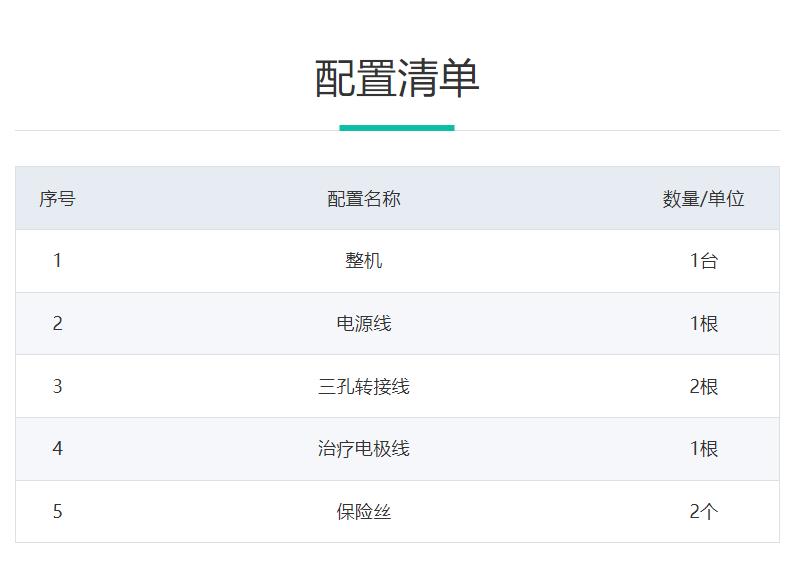
Task: Click serial number 5 in the table
Action: (x=57, y=511)
